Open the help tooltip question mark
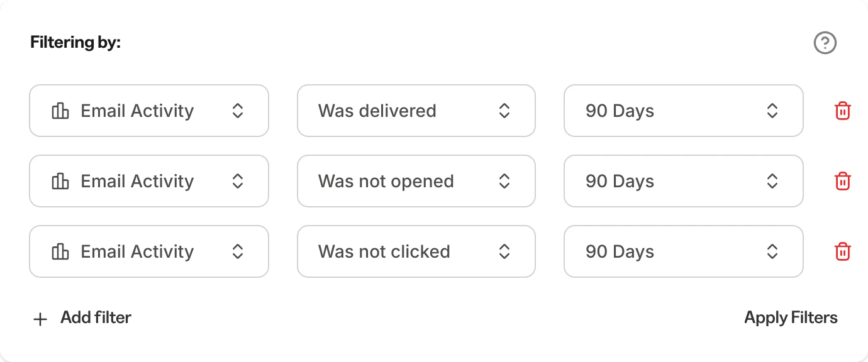 point(826,43)
